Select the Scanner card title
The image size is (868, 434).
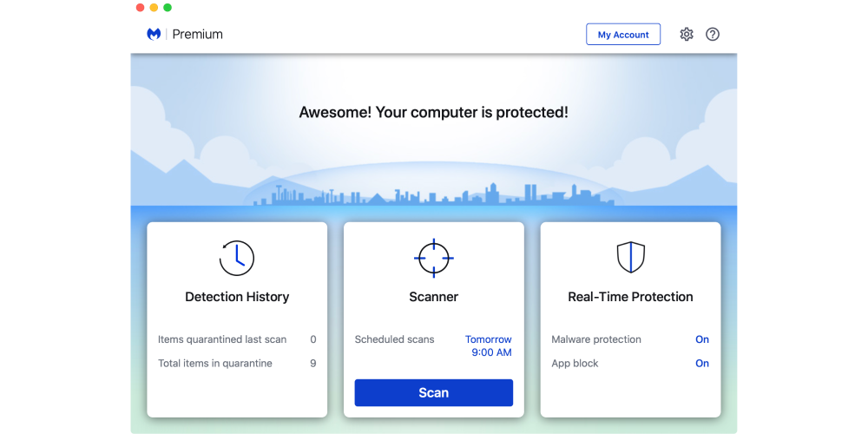[433, 297]
